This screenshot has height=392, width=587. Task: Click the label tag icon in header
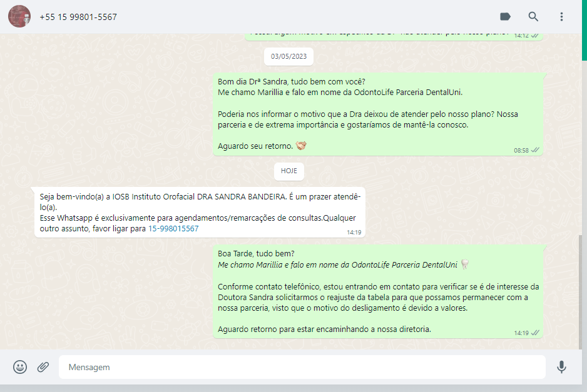tap(506, 17)
